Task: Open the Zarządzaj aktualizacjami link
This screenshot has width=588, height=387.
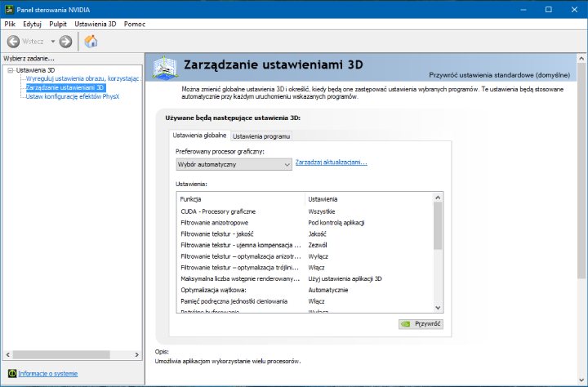Action: 331,162
